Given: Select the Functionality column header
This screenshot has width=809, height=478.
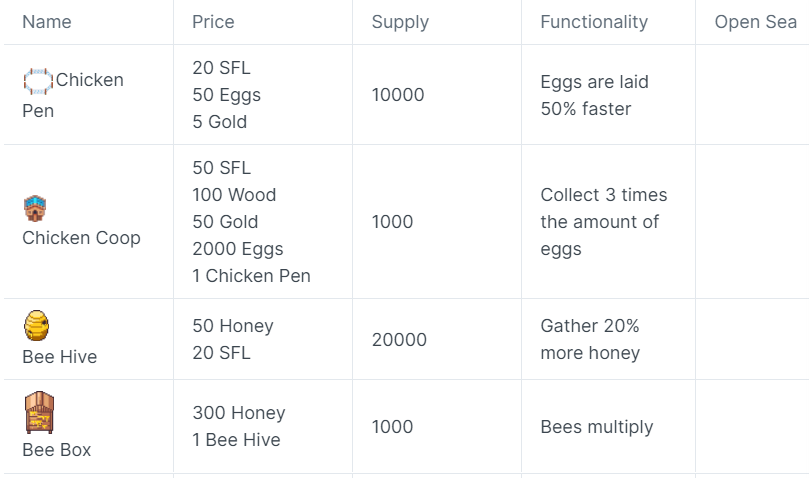Looking at the screenshot, I should pyautogui.click(x=594, y=22).
